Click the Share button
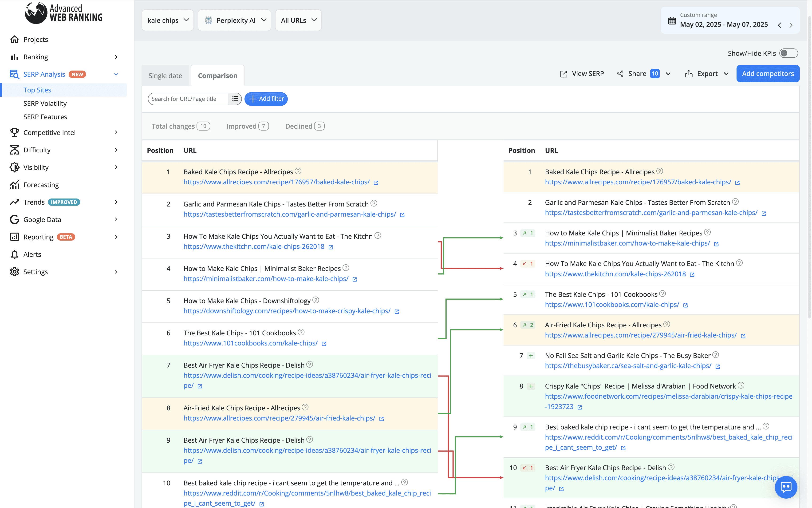812x508 pixels. [x=637, y=74]
